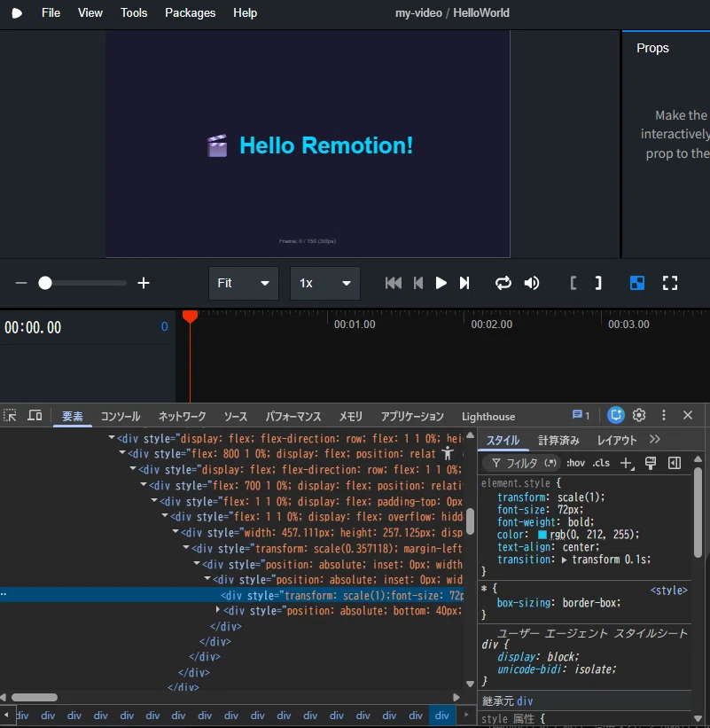Switch to the パフォーマンス tab
Screen dimensions: 710x728
(x=293, y=417)
